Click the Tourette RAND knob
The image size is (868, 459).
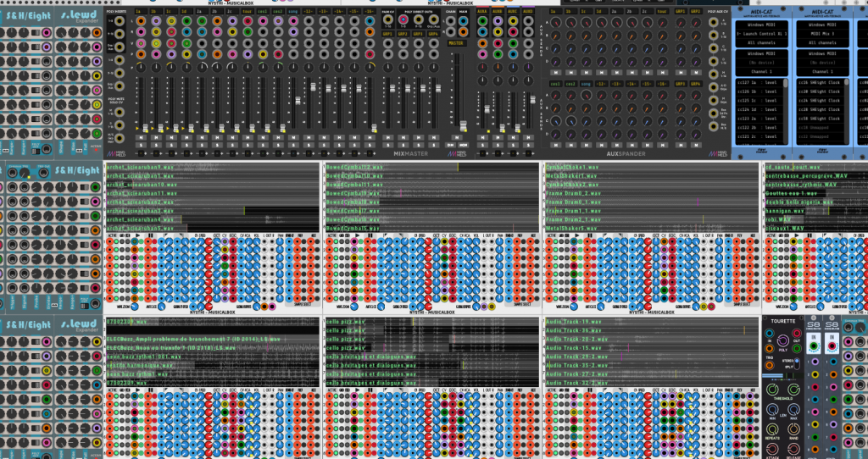click(x=793, y=429)
